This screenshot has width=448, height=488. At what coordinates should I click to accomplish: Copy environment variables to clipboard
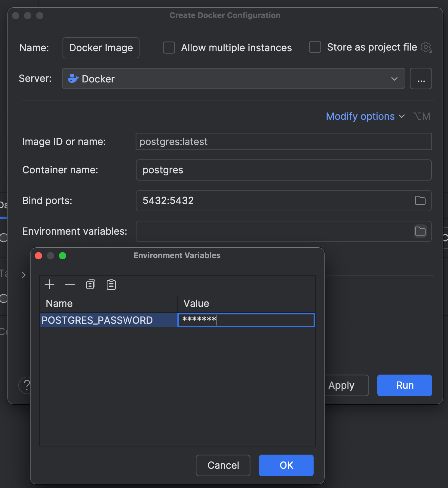pos(91,284)
